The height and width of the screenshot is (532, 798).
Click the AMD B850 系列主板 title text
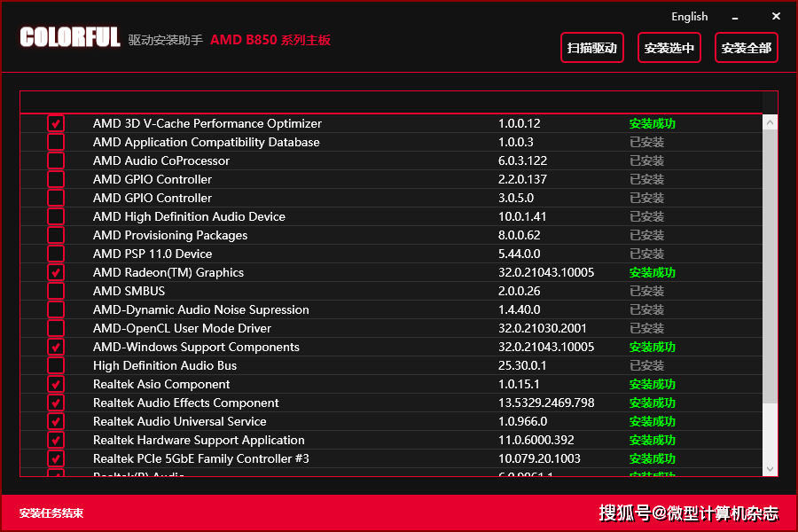(x=270, y=40)
